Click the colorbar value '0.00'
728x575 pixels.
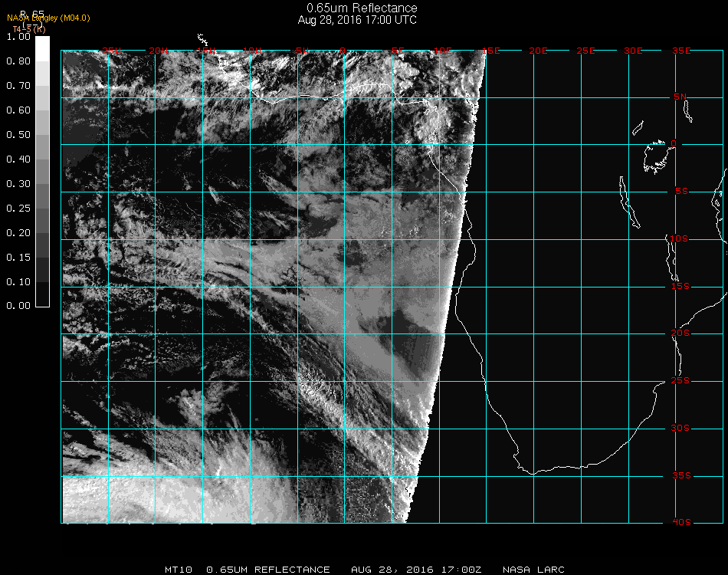[18, 306]
